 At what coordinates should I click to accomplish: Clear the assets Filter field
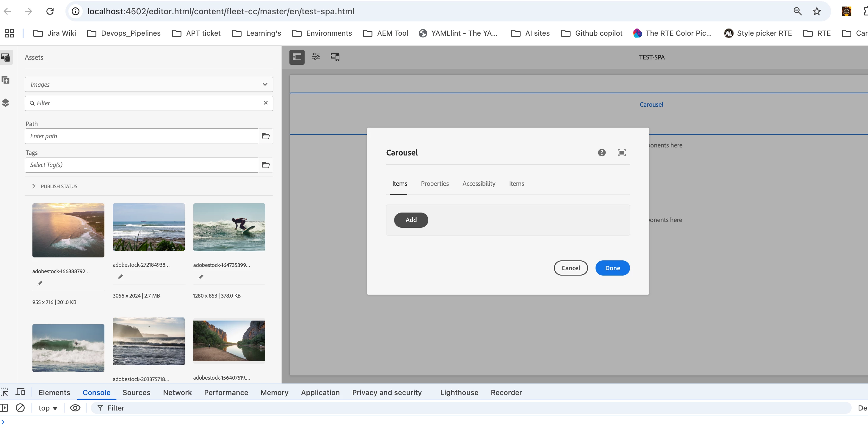pos(266,103)
